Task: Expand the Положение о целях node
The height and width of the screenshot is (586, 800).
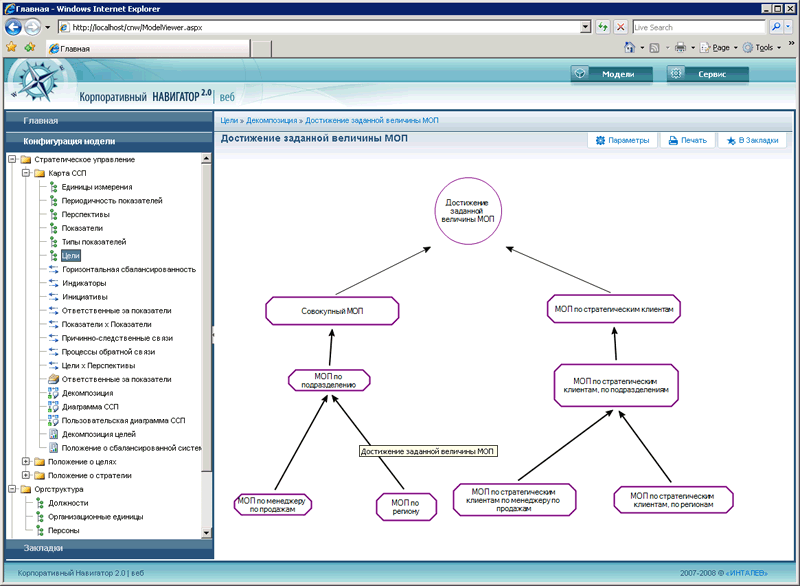Action: click(26, 462)
